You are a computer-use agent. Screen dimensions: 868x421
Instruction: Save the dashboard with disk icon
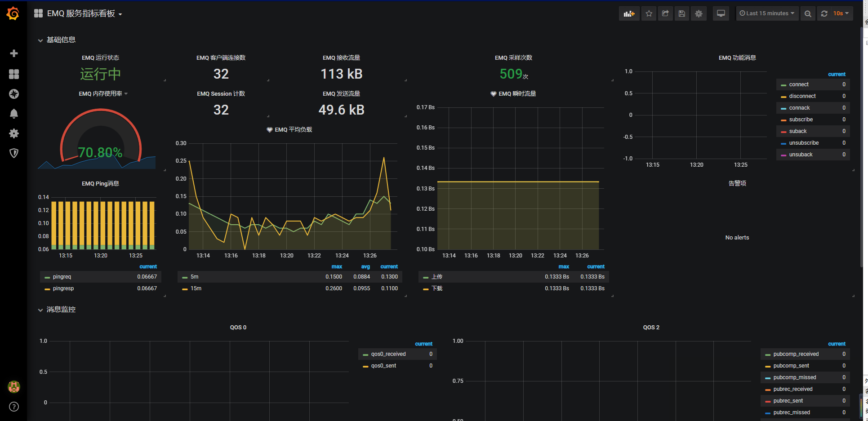(682, 13)
